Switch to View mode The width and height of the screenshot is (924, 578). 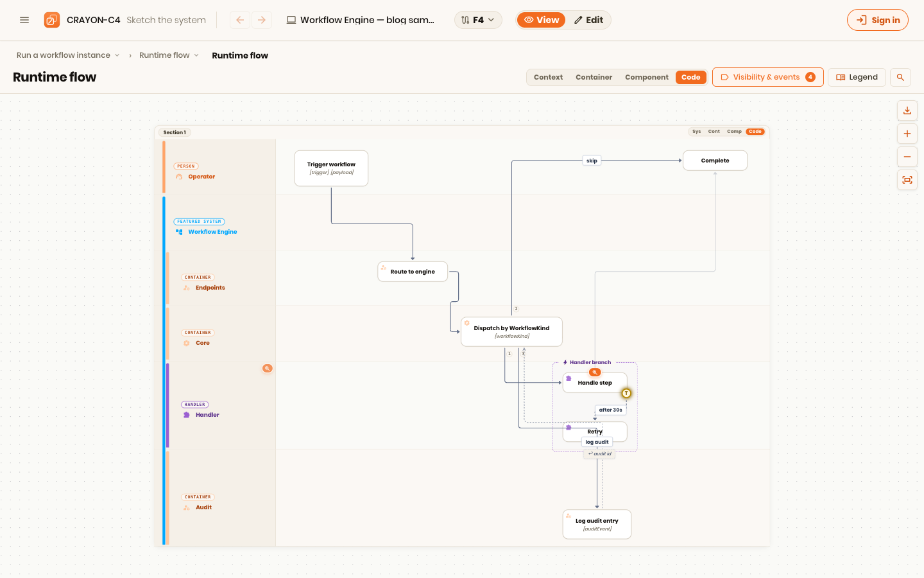[x=542, y=20]
